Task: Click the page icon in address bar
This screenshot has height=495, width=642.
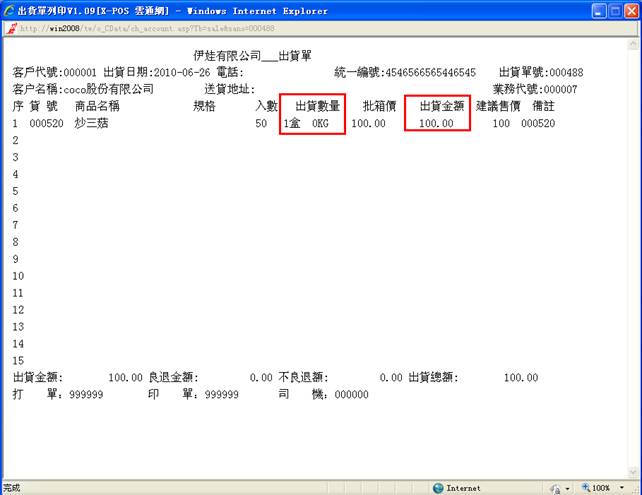Action: point(10,28)
